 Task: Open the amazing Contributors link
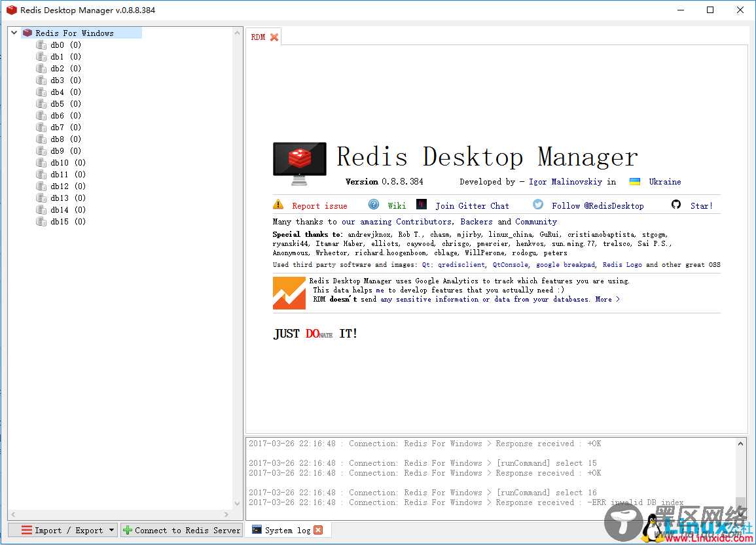[x=396, y=222]
